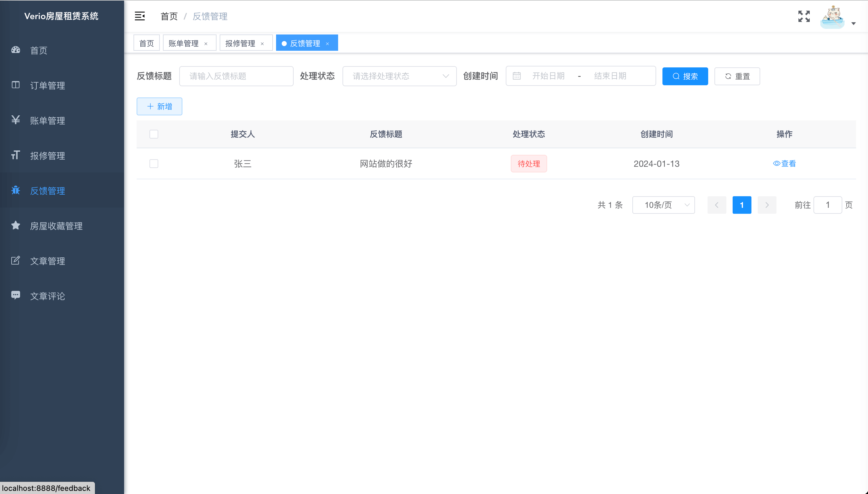Click the 反馈标题 input field
868x494 pixels.
[236, 76]
